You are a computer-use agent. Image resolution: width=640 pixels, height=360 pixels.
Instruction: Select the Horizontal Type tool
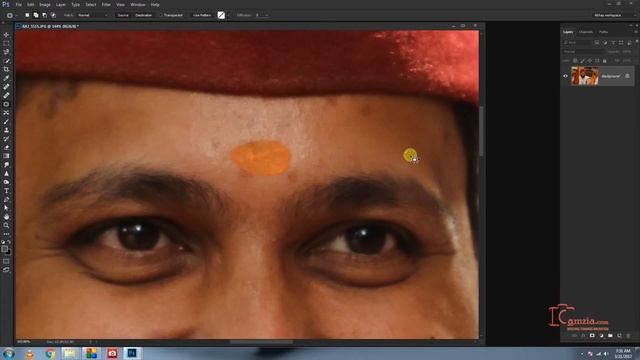(x=6, y=191)
